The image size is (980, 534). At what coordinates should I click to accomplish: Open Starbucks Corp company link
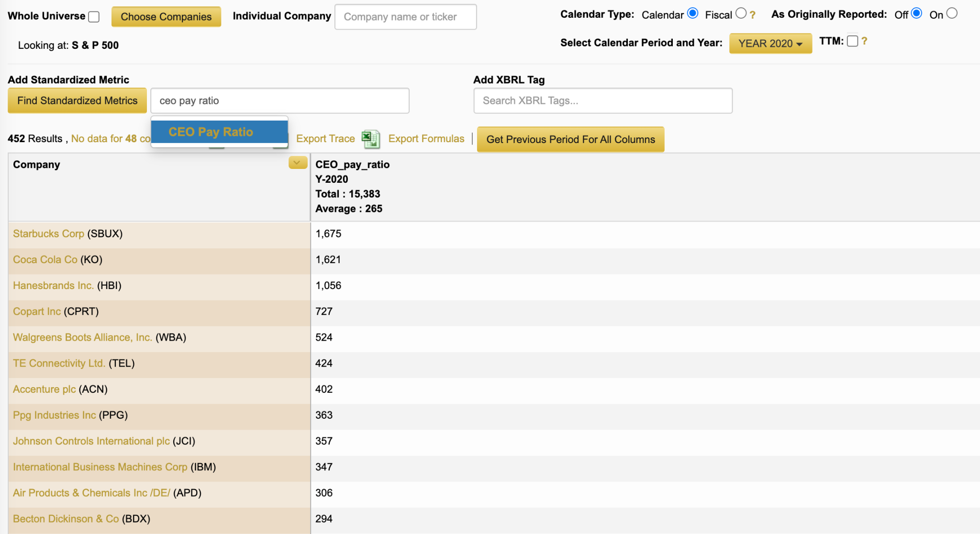[x=48, y=234]
